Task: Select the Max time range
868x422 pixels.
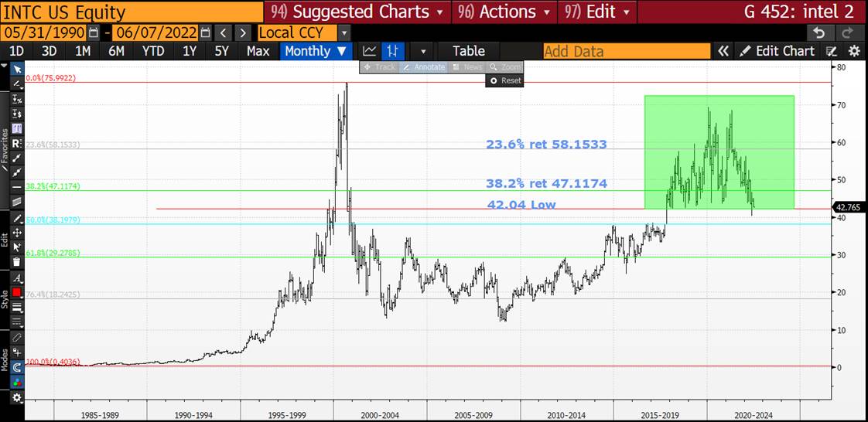Action: click(x=258, y=51)
